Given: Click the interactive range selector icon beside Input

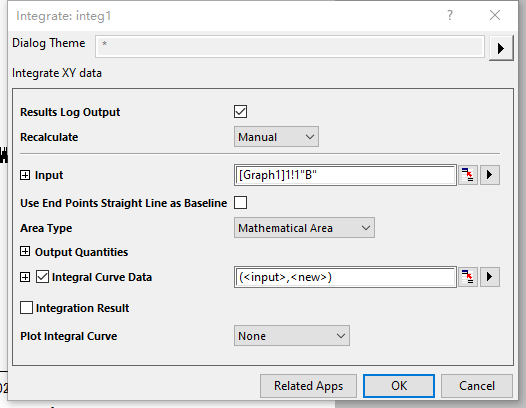Looking at the screenshot, I should coord(468,175).
